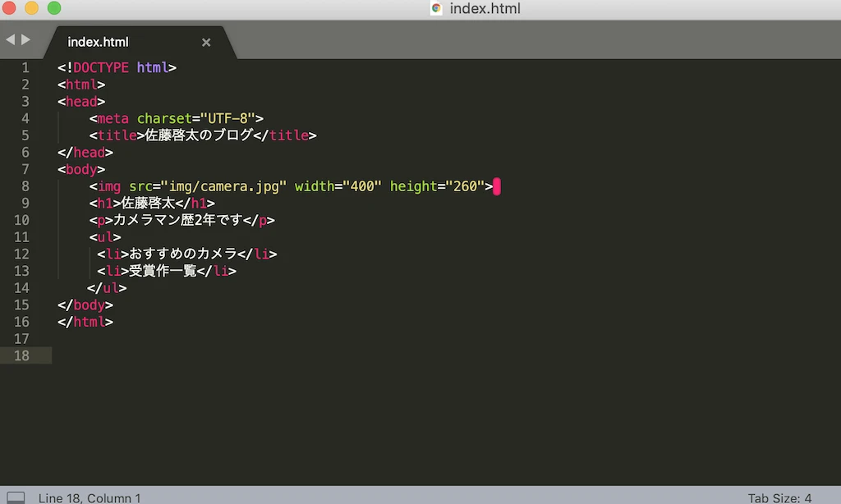
Task: Click list item 受賞作一覧
Action: point(163,271)
